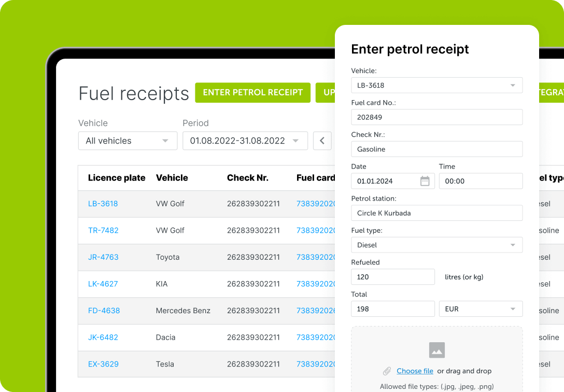The width and height of the screenshot is (564, 392).
Task: Open licence plate EX-3629 link
Action: coord(103,364)
